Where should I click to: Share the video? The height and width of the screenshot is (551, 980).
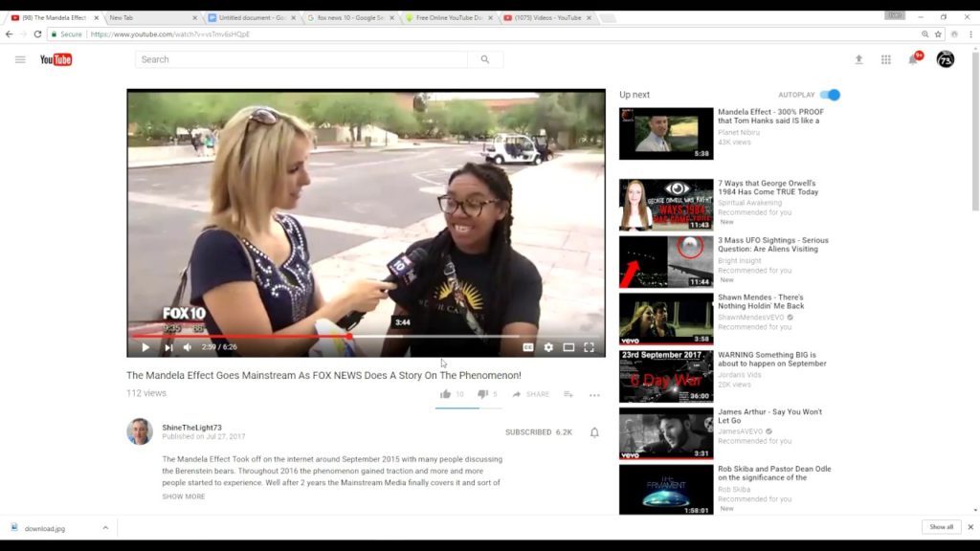(530, 394)
